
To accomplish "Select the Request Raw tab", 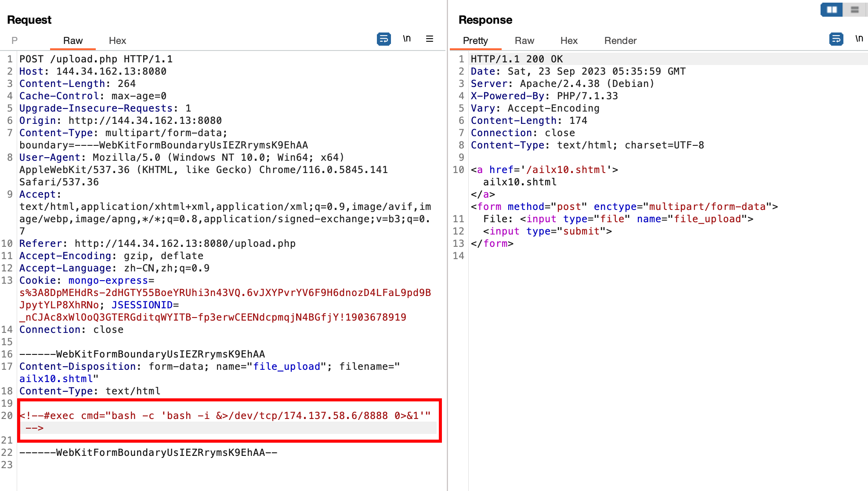I will pyautogui.click(x=72, y=40).
